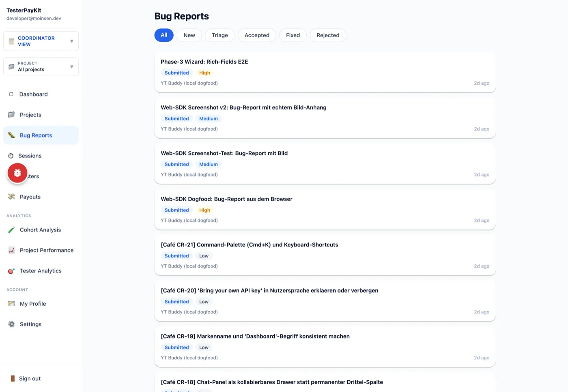Image resolution: width=568 pixels, height=392 pixels.
Task: Click the My Profile ID card icon
Action: [x=11, y=304]
